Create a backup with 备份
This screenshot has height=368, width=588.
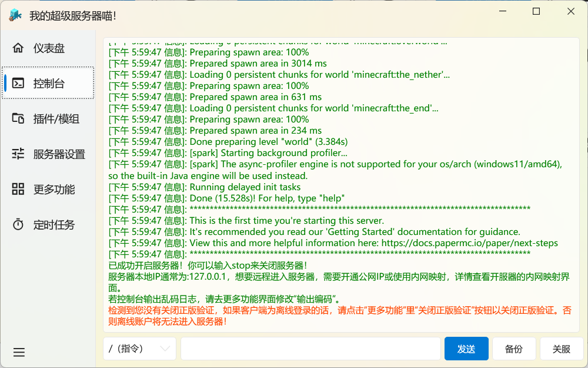(x=514, y=349)
